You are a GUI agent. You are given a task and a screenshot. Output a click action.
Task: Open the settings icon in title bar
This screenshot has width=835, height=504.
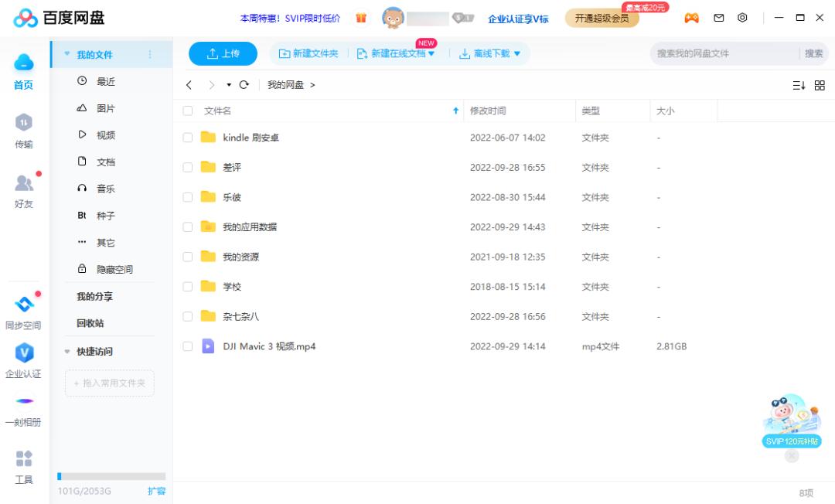pos(742,18)
